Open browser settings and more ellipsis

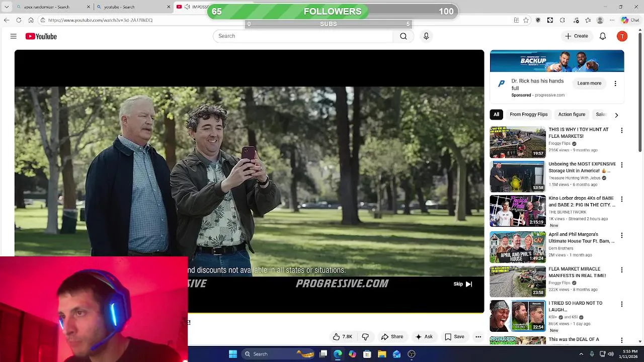(x=612, y=20)
